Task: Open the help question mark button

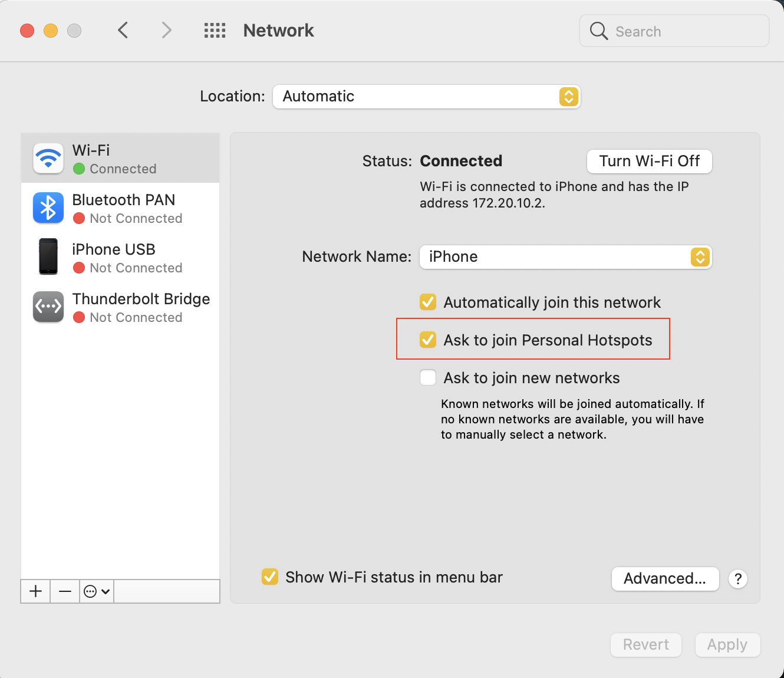Action: [738, 579]
